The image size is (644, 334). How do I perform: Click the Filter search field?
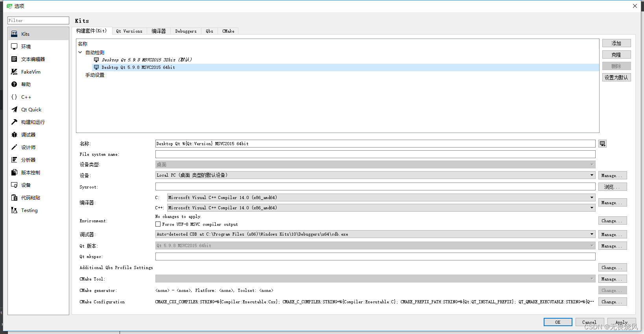point(38,20)
